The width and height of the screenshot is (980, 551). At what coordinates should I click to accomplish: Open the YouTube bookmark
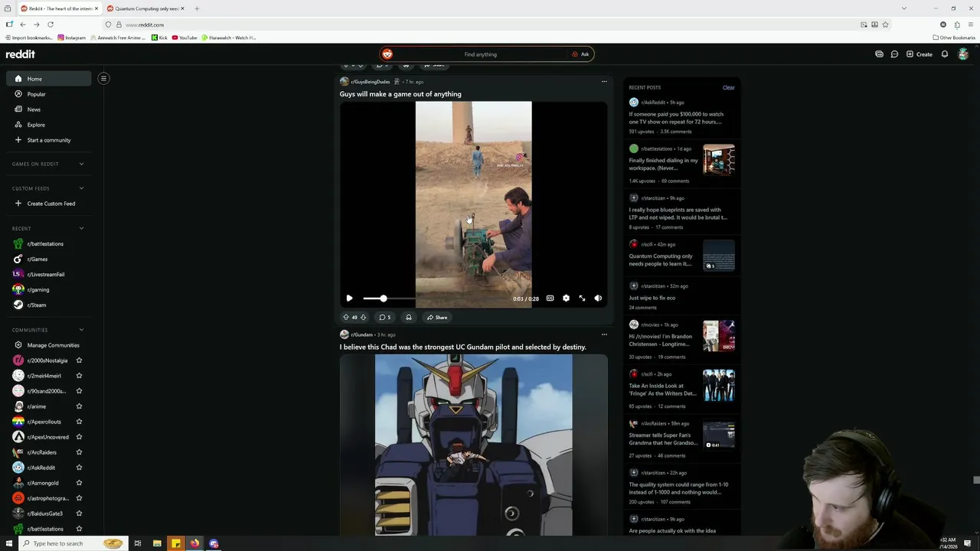pyautogui.click(x=185, y=37)
